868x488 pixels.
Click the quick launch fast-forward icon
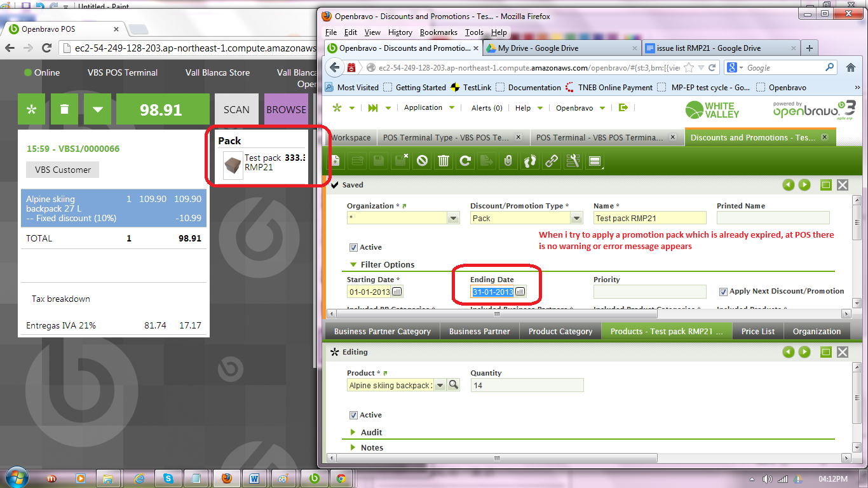click(x=373, y=108)
